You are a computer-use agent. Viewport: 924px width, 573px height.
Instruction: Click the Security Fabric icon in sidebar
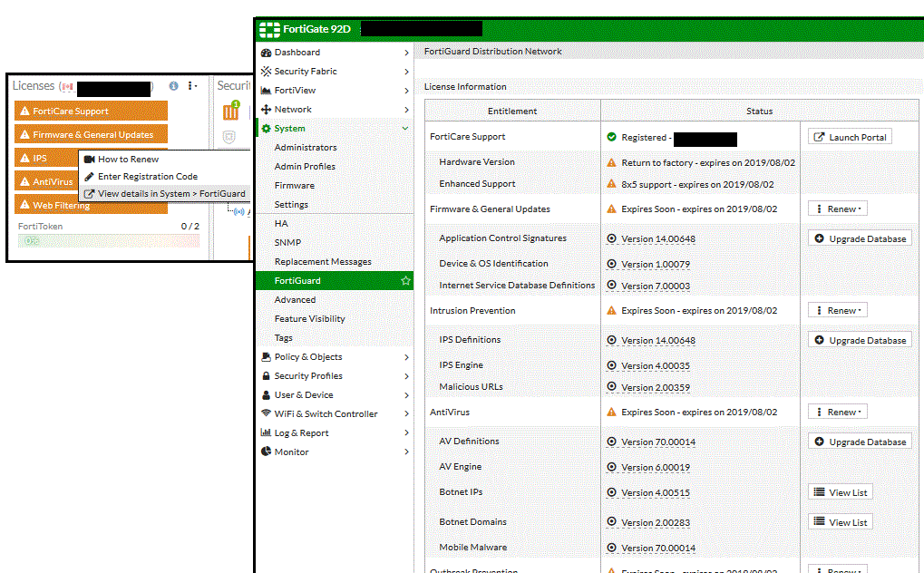266,72
